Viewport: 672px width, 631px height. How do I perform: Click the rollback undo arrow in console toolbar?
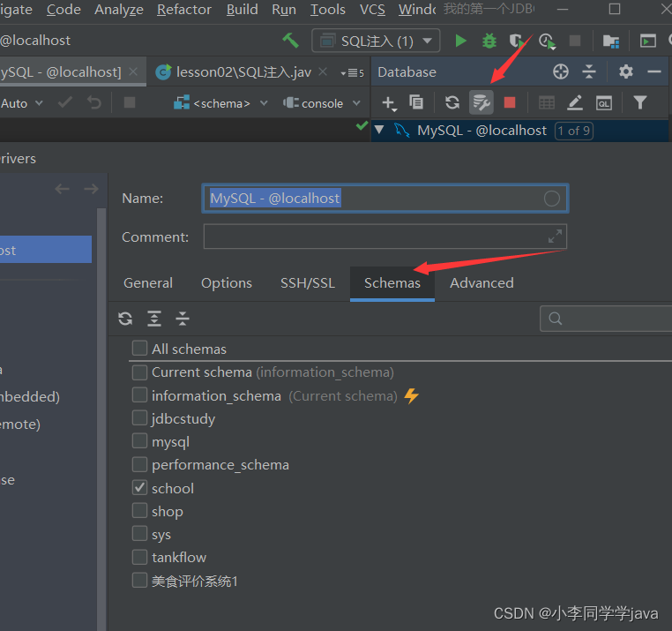[x=93, y=103]
